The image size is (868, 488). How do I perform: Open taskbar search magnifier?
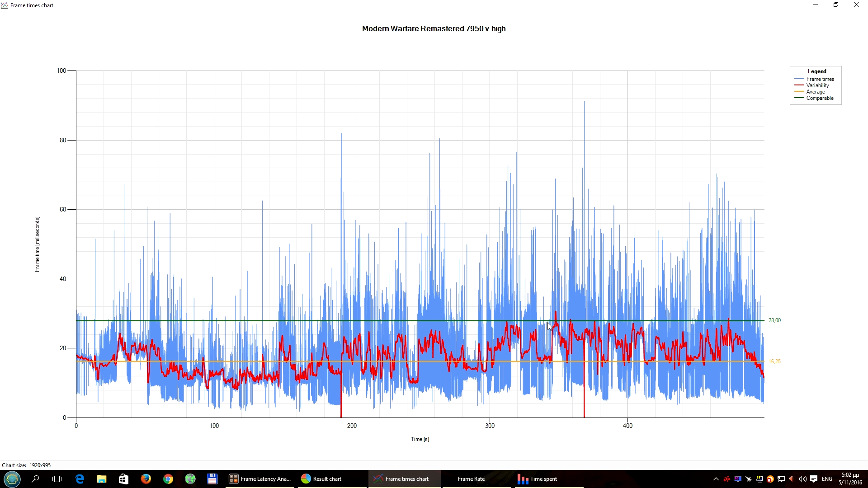(x=35, y=479)
